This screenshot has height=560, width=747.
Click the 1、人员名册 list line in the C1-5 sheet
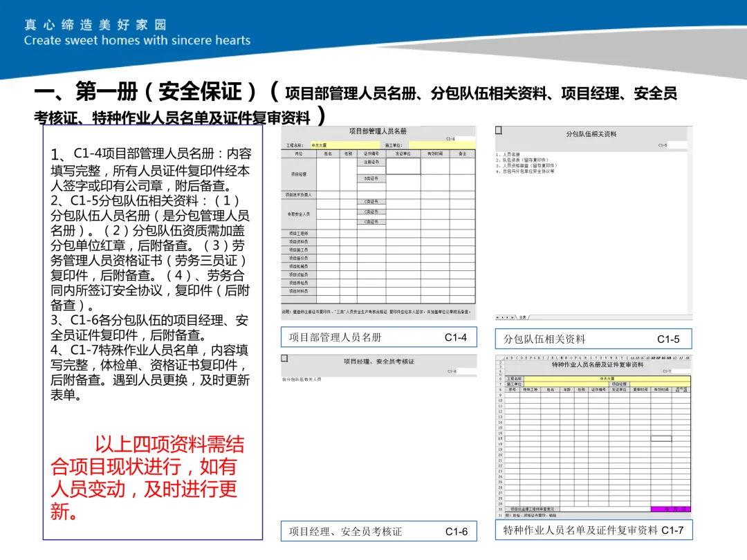pyautogui.click(x=508, y=155)
